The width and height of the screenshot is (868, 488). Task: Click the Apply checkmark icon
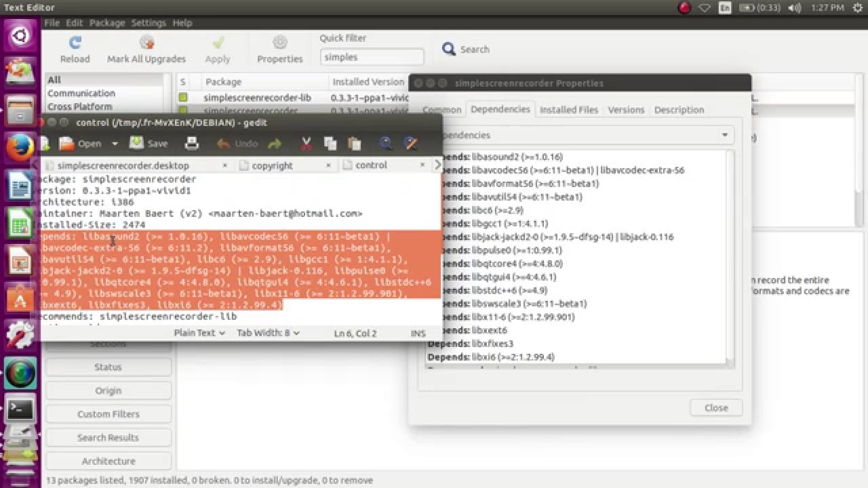coord(218,43)
